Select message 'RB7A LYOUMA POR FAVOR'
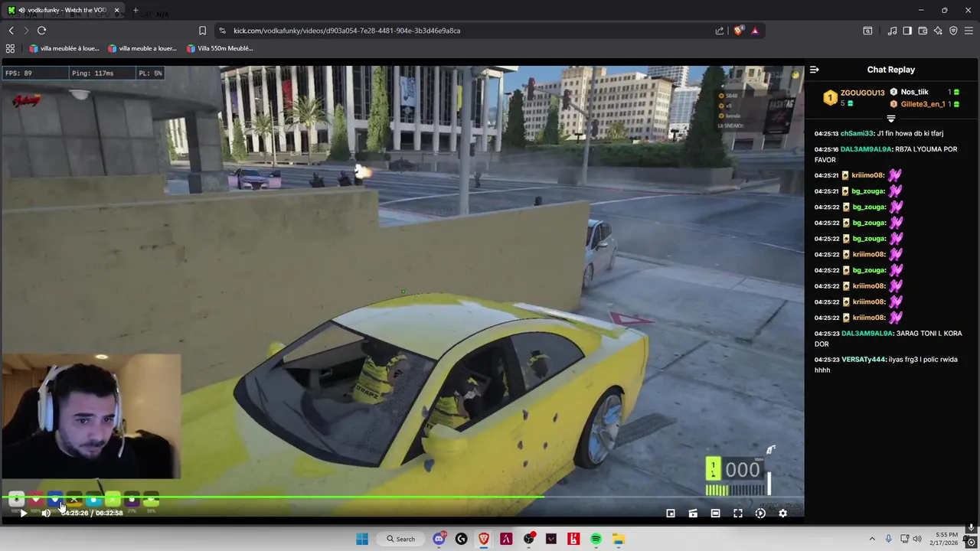The height and width of the screenshot is (551, 980). coord(886,155)
